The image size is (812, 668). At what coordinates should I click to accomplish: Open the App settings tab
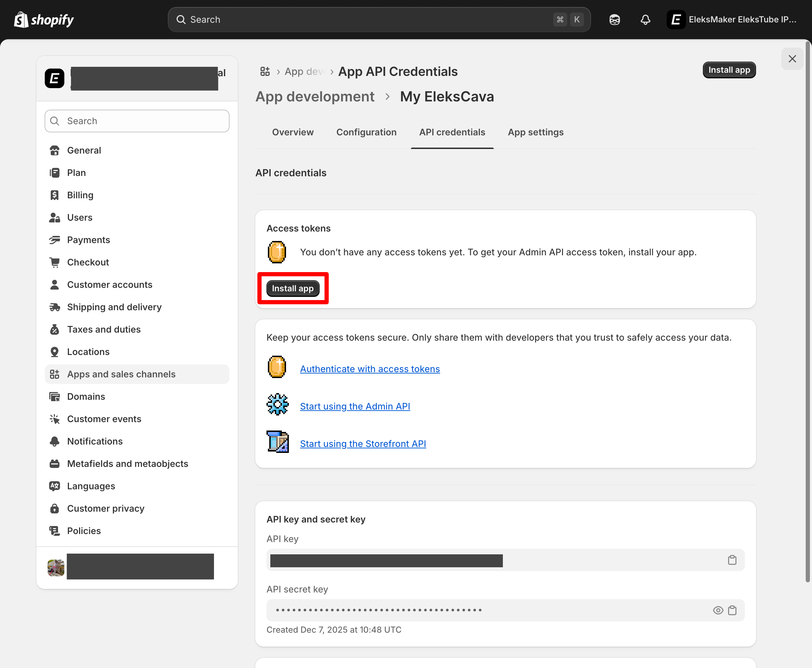(x=535, y=132)
